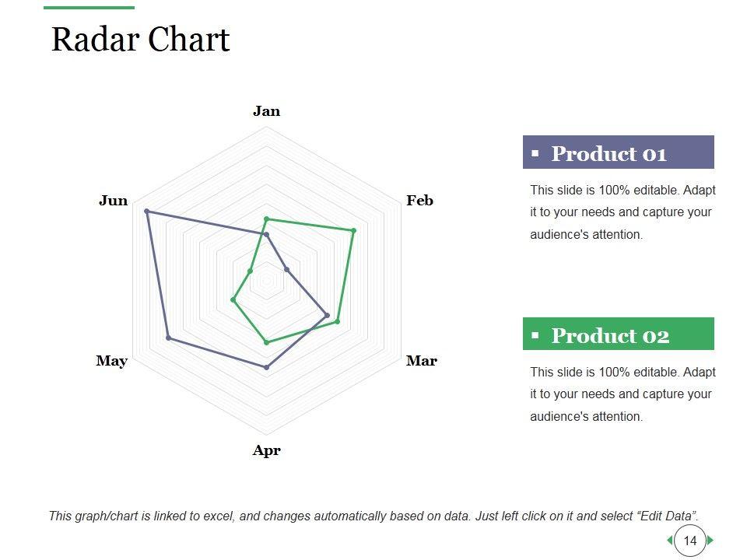The width and height of the screenshot is (747, 560).
Task: Click the green Product 02 legend box
Action: click(x=618, y=334)
